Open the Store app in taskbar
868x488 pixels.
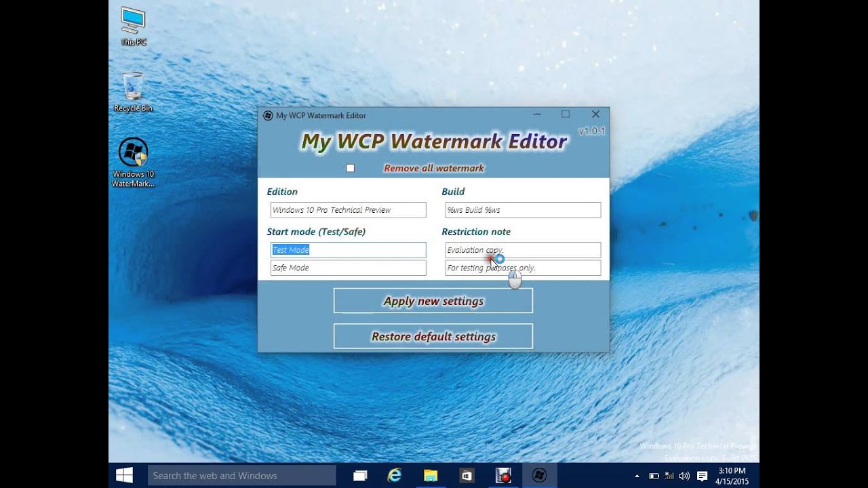[467, 476]
